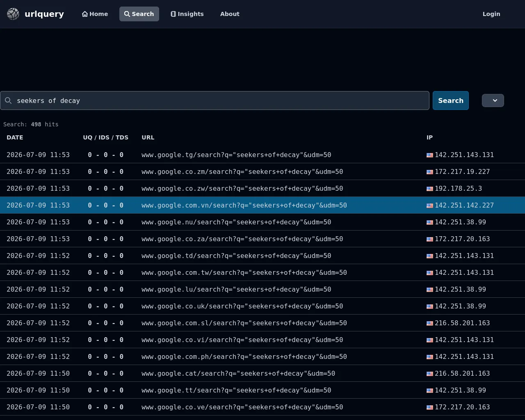Open the highlighted www.google.com.vn result URL
The width and height of the screenshot is (525, 420).
point(244,205)
